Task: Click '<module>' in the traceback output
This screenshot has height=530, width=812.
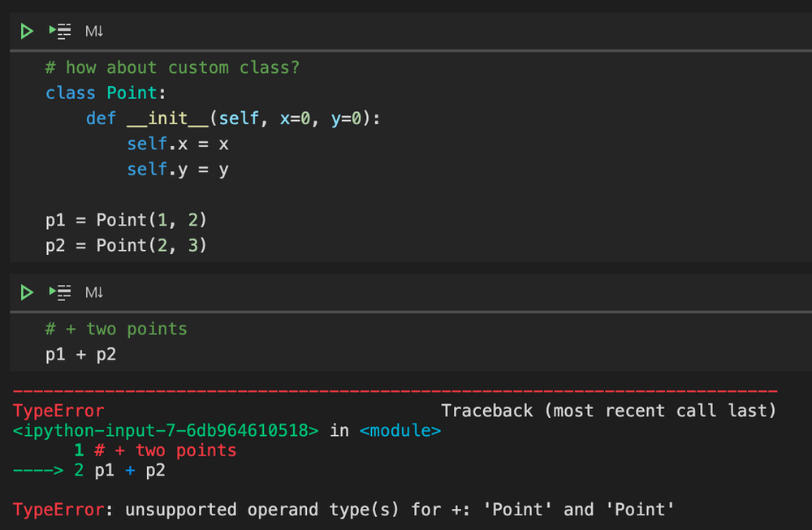Action: coord(400,430)
